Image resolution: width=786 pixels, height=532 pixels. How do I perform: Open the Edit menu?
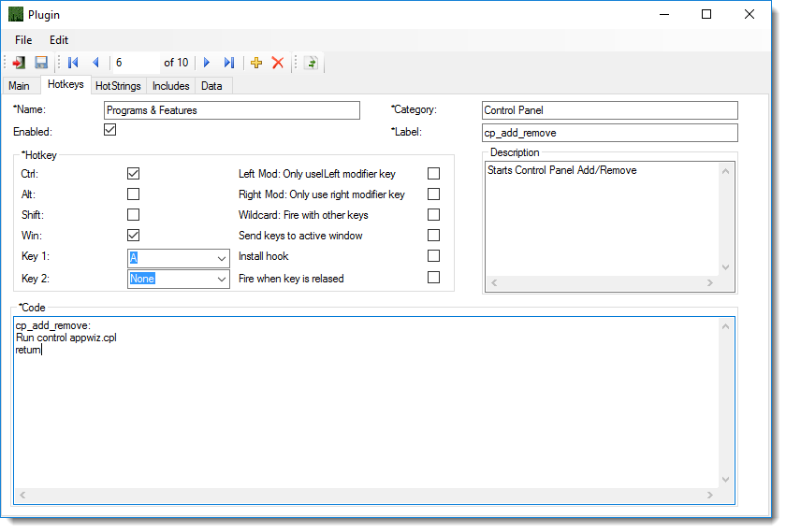(59, 40)
